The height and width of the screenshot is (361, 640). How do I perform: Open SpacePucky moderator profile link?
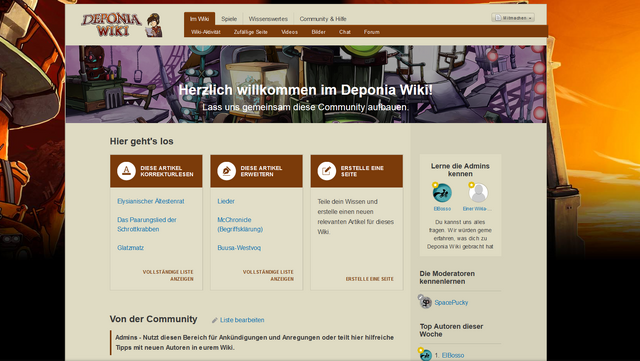coord(451,303)
